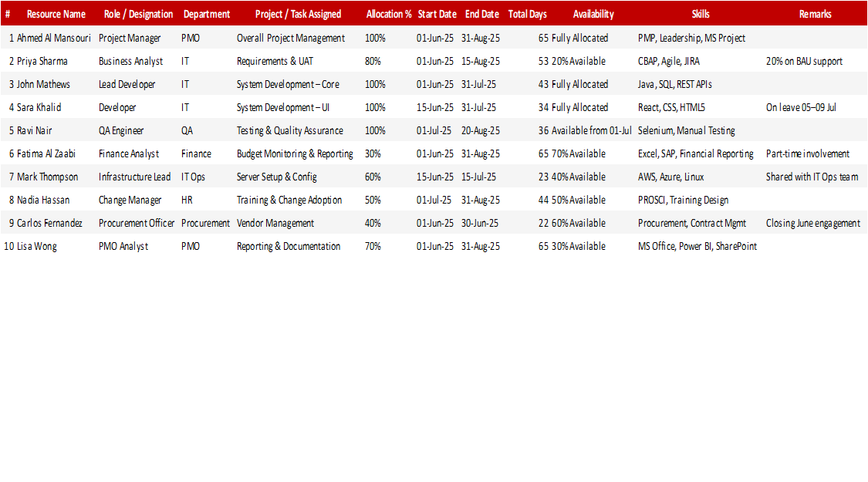Click the 'System Development – Core' cell
This screenshot has width=868, height=482.
coord(288,85)
